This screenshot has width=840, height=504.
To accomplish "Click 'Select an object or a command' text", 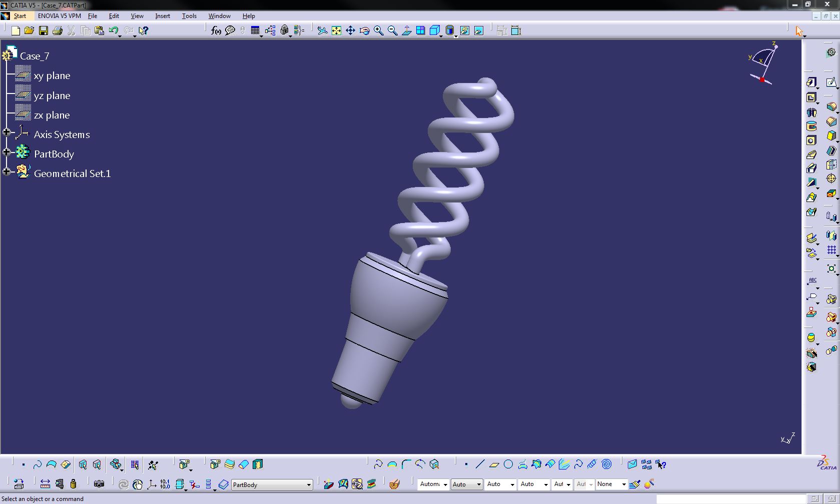I will [43, 498].
